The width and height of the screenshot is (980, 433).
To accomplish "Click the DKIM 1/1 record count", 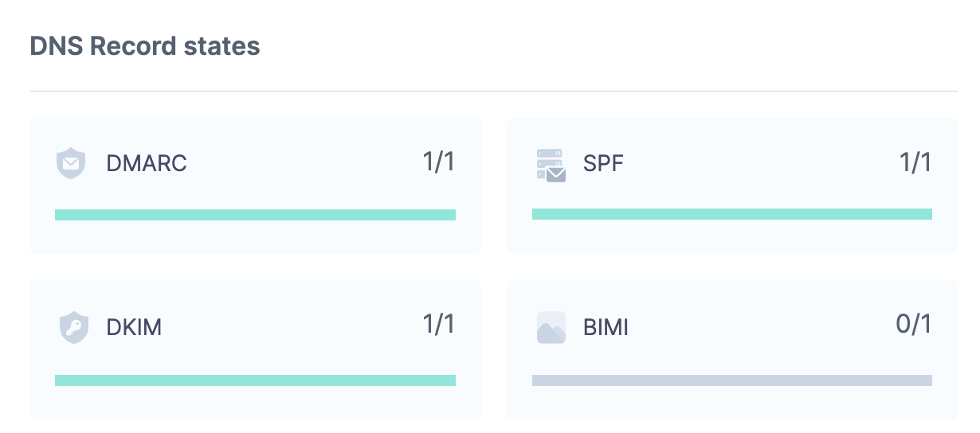I will coord(438,324).
